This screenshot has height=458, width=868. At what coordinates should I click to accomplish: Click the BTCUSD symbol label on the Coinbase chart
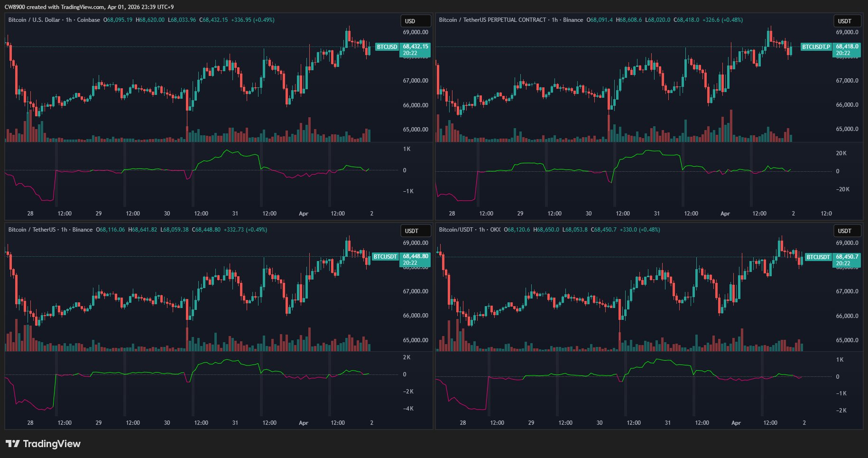[387, 47]
